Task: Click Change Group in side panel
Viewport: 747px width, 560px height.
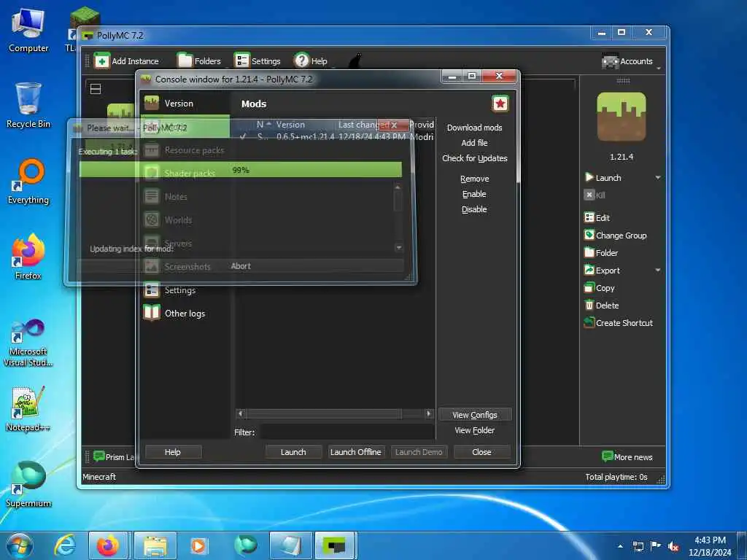Action: tap(616, 236)
